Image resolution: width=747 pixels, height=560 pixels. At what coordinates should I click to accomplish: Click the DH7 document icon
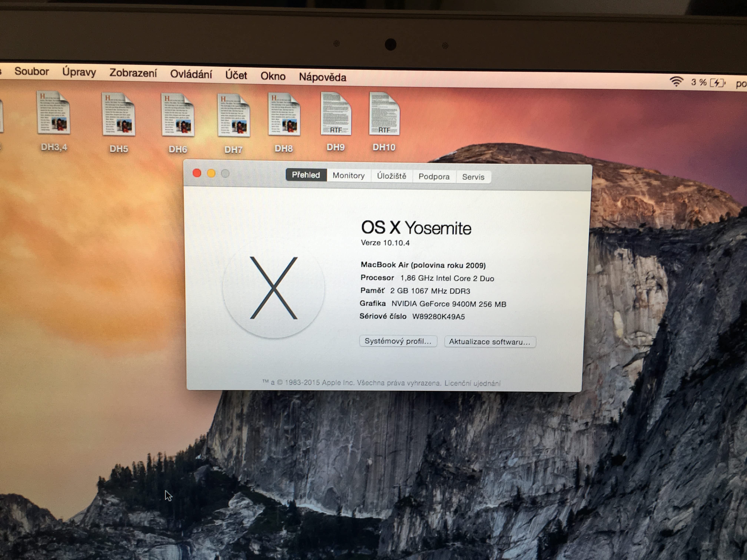234,115
